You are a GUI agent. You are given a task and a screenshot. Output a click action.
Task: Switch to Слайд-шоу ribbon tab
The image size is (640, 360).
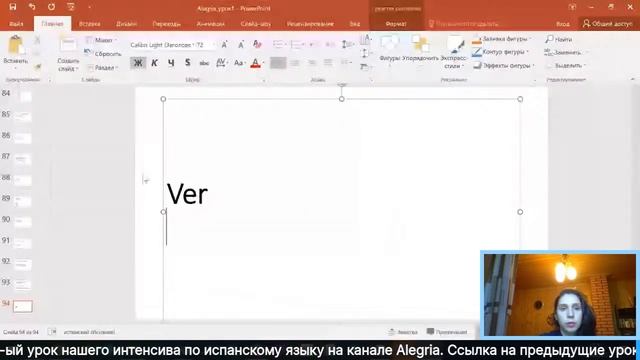(255, 24)
